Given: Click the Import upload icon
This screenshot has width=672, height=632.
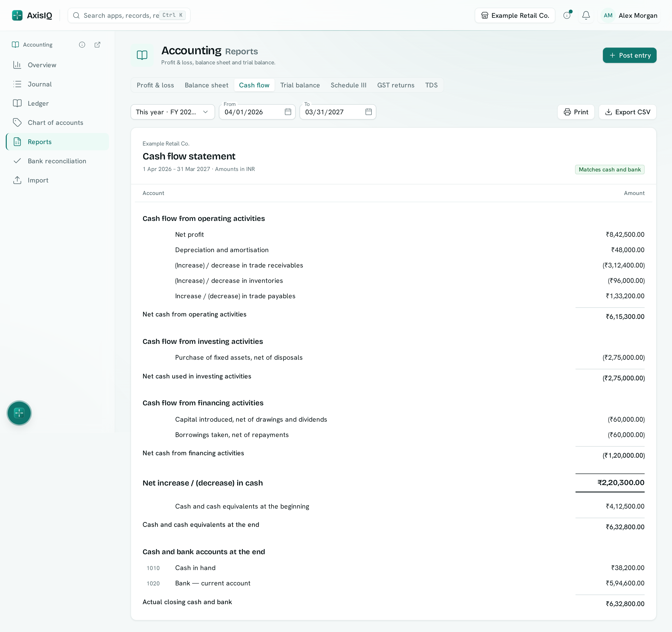Looking at the screenshot, I should [x=17, y=180].
